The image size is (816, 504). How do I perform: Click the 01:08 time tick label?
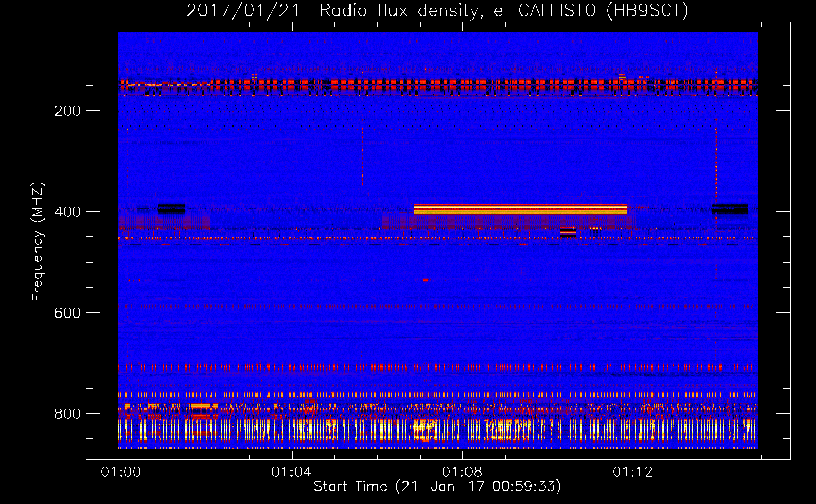[x=462, y=472]
